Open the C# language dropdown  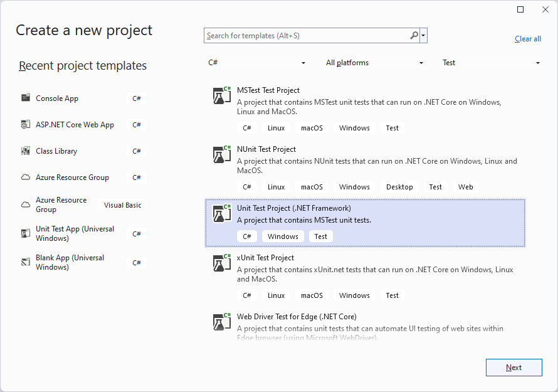[257, 62]
